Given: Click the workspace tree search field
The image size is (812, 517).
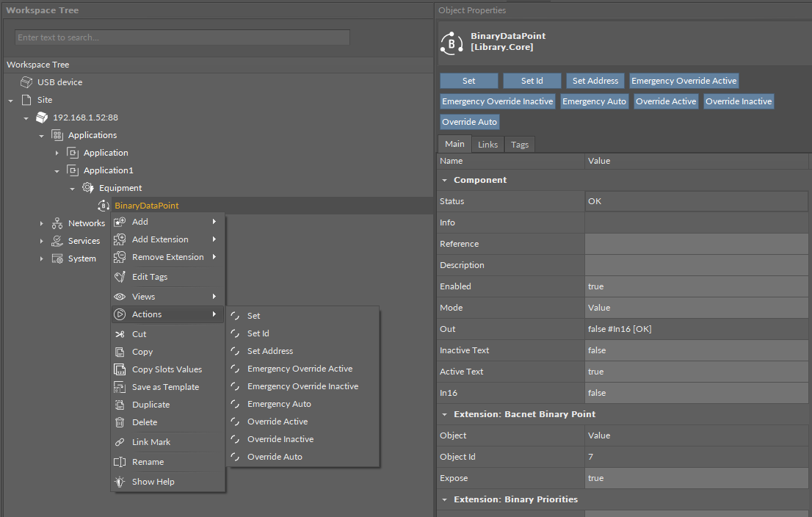Looking at the screenshot, I should tap(182, 37).
